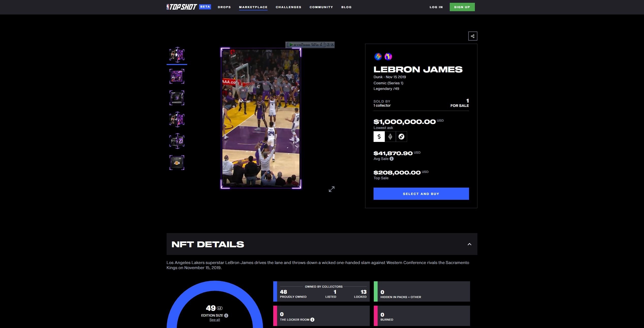Click The Locker Room info icon
This screenshot has height=328, width=644.
point(312,320)
